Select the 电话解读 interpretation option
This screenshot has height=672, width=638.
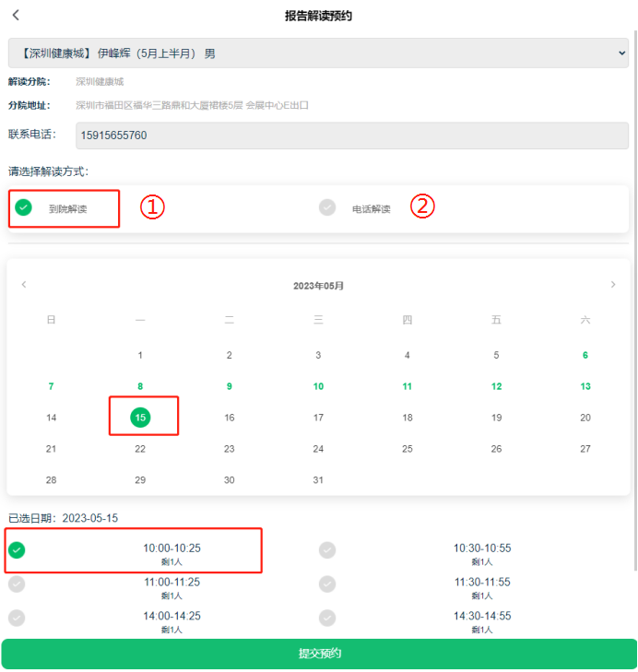coord(328,208)
